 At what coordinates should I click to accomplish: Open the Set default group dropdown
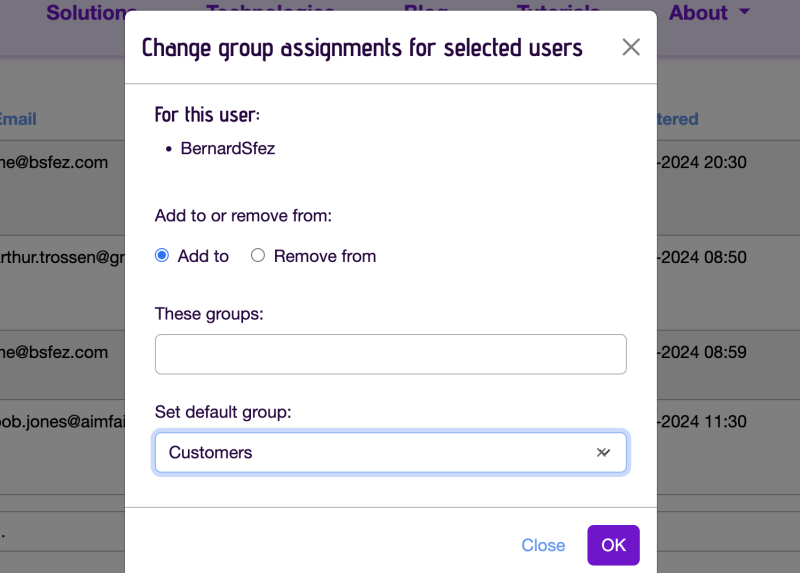(x=390, y=453)
